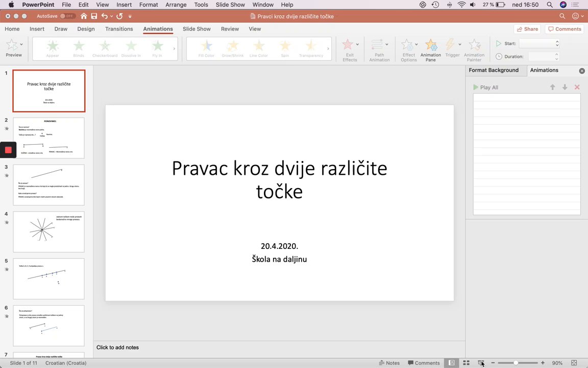Viewport: 588px width, 368px height.
Task: Open the Path Animation options
Action: [379, 50]
